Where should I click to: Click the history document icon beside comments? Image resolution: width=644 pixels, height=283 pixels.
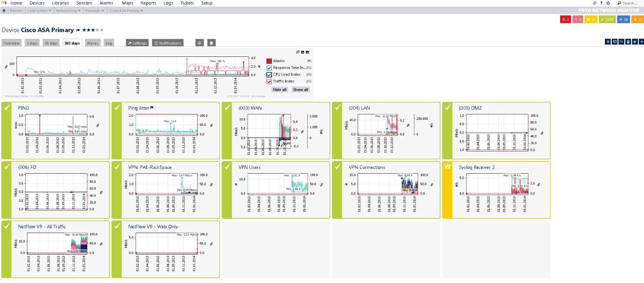[x=211, y=43]
